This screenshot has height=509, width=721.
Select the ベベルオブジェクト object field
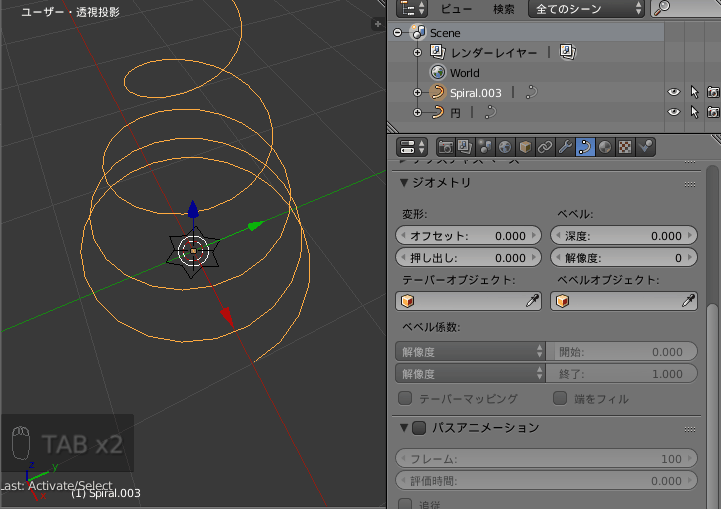tap(624, 301)
